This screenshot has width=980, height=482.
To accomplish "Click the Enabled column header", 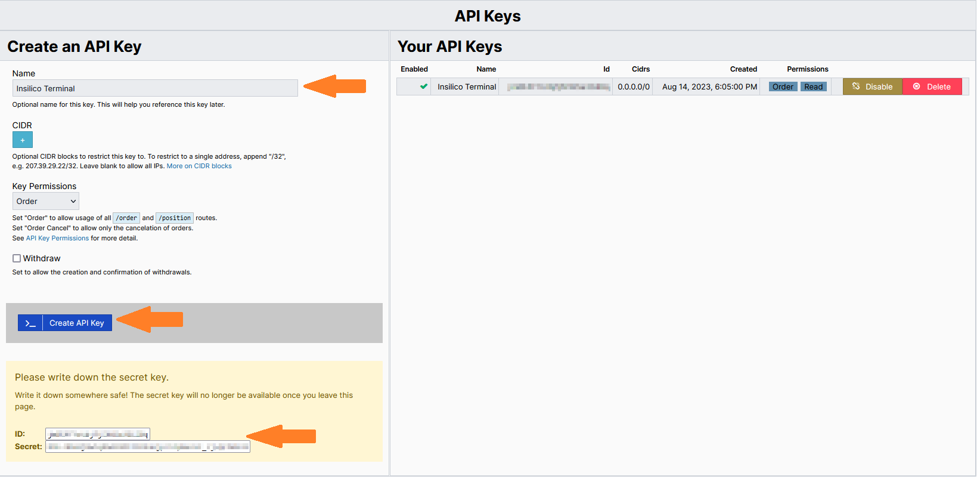I will coord(414,69).
